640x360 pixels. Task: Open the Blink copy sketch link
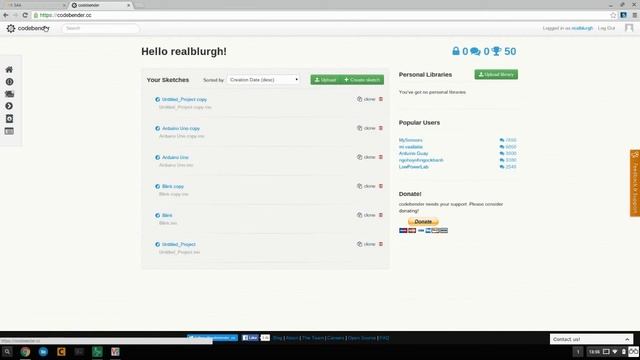173,187
